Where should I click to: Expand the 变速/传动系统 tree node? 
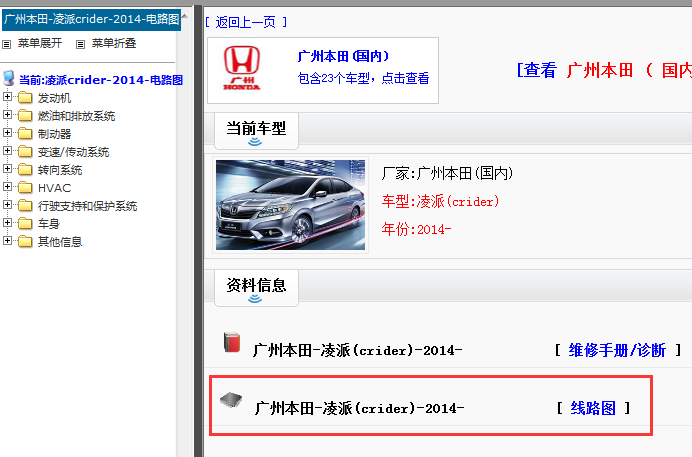[7, 150]
